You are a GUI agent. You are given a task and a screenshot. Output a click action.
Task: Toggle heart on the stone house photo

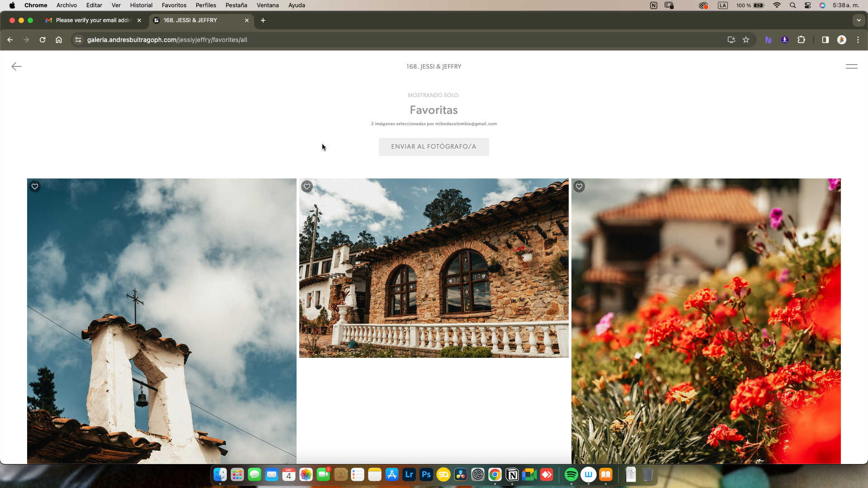307,187
